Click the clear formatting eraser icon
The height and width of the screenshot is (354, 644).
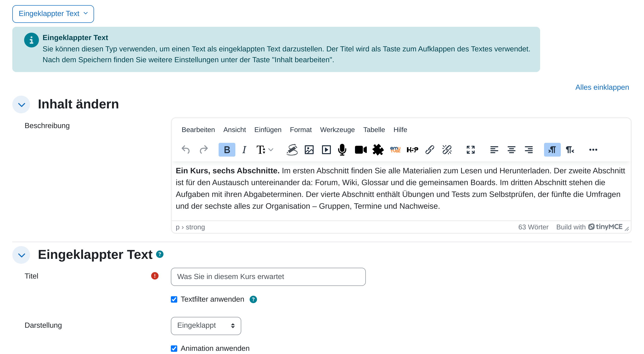(292, 150)
